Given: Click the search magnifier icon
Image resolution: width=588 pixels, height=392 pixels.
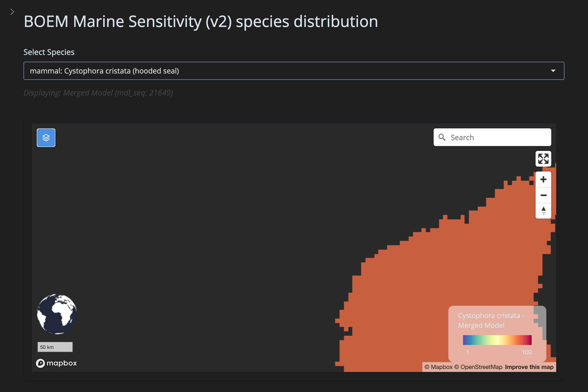Looking at the screenshot, I should coord(442,137).
